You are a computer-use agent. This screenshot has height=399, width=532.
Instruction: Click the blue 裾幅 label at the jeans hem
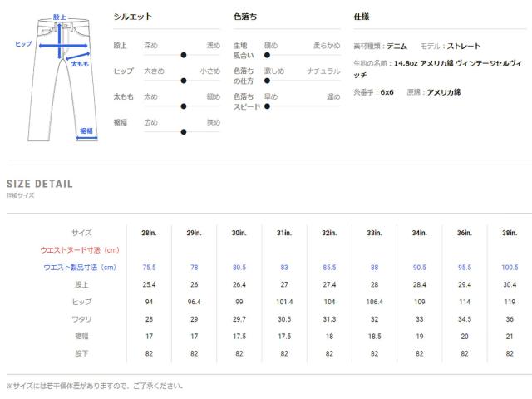point(86,131)
